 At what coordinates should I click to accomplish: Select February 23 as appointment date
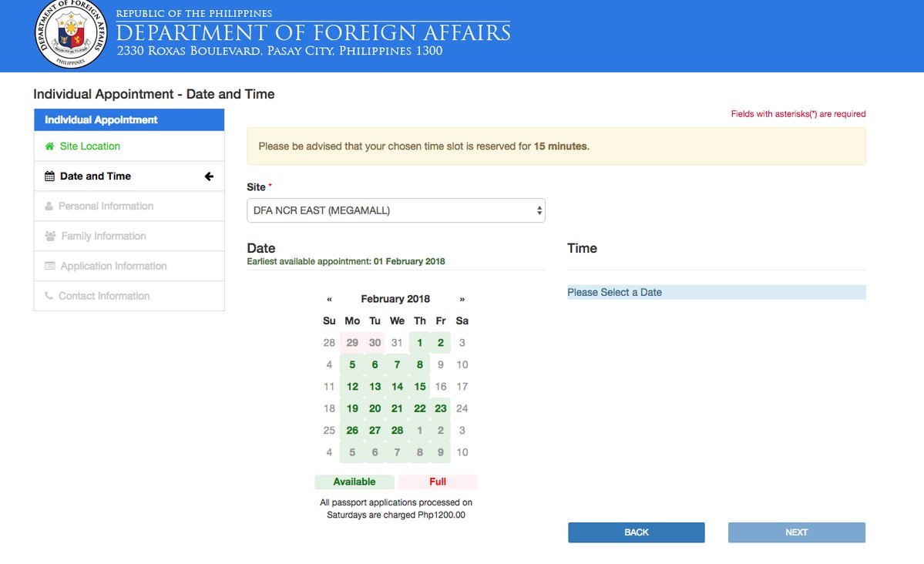click(441, 409)
